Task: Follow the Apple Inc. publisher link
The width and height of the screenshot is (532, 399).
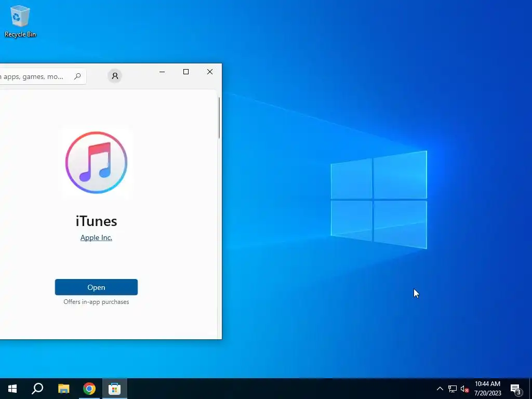Action: pos(96,237)
